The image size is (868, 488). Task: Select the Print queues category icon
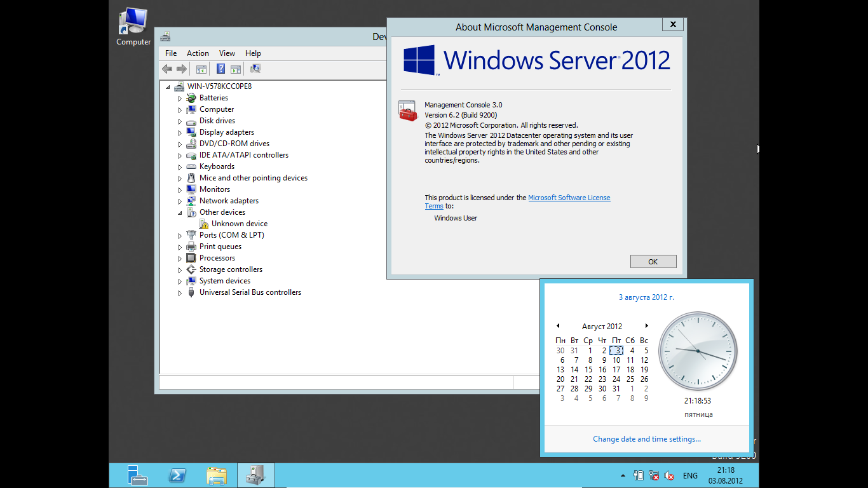191,247
